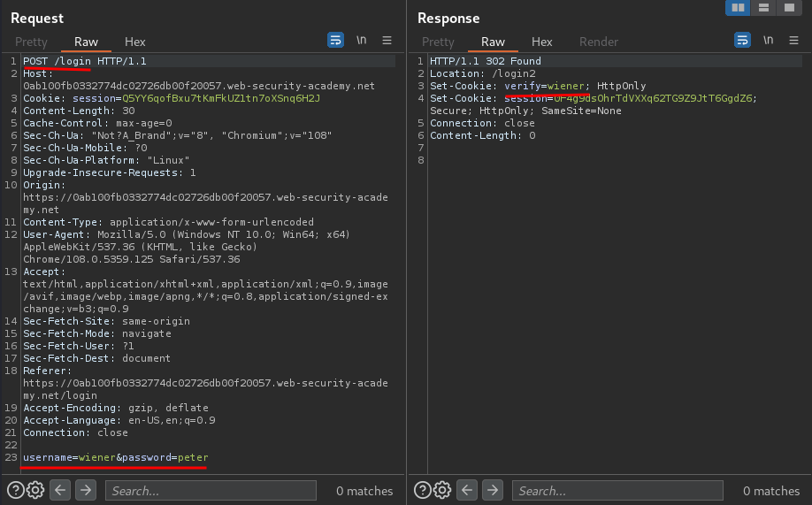812x505 pixels.
Task: Go to previous match in Response search
Action: coord(467,490)
